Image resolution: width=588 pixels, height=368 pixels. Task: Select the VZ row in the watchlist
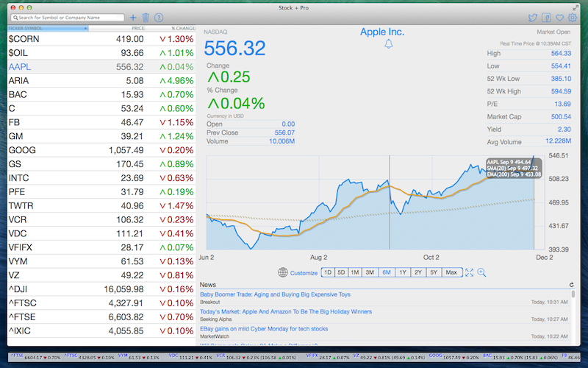click(101, 275)
